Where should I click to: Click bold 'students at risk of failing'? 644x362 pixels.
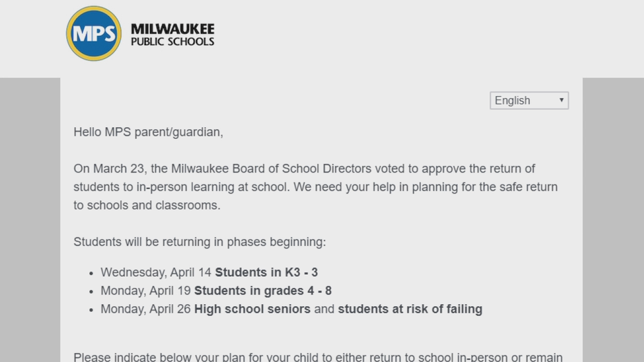pyautogui.click(x=410, y=309)
